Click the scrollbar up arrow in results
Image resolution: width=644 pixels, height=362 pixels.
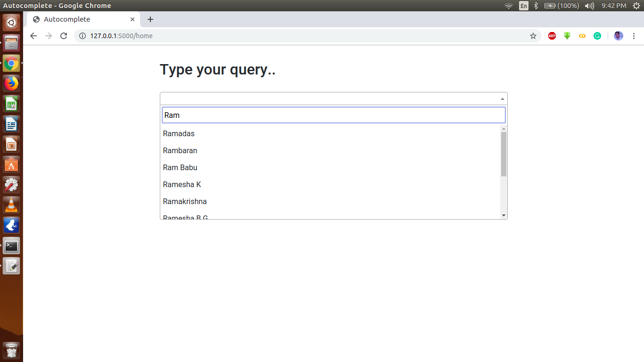[x=504, y=128]
